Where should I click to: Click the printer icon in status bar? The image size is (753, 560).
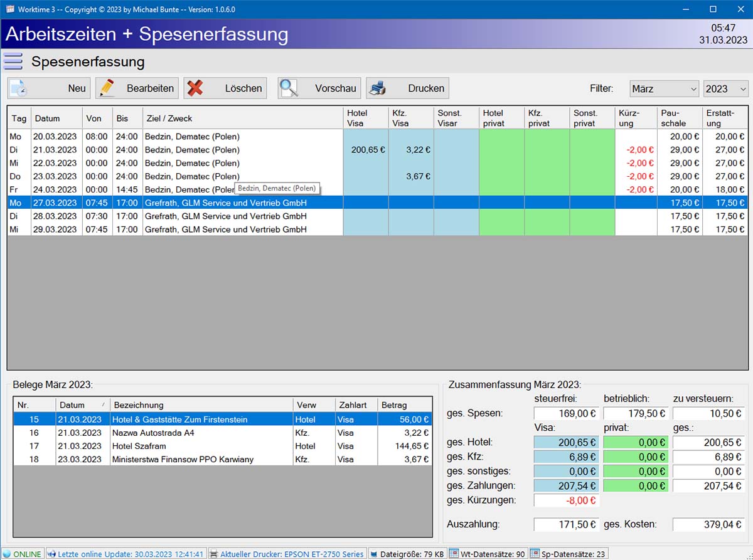pyautogui.click(x=214, y=554)
